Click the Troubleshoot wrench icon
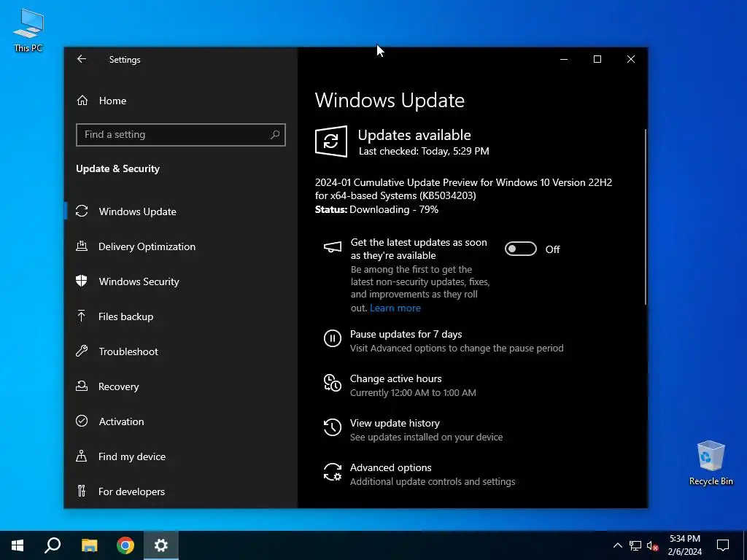Screen dimensions: 747x560 click(x=82, y=351)
